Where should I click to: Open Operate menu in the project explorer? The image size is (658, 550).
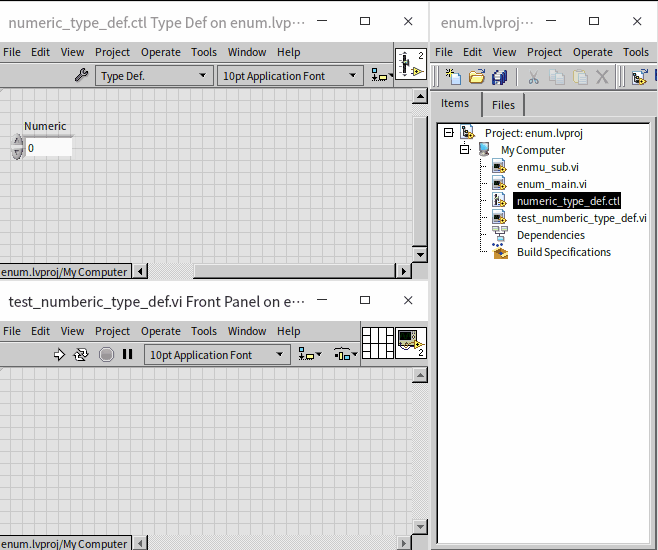pos(592,52)
